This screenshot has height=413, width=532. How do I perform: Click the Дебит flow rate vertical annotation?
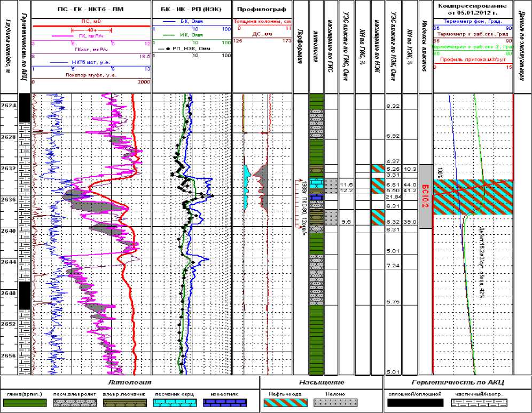[482, 262]
